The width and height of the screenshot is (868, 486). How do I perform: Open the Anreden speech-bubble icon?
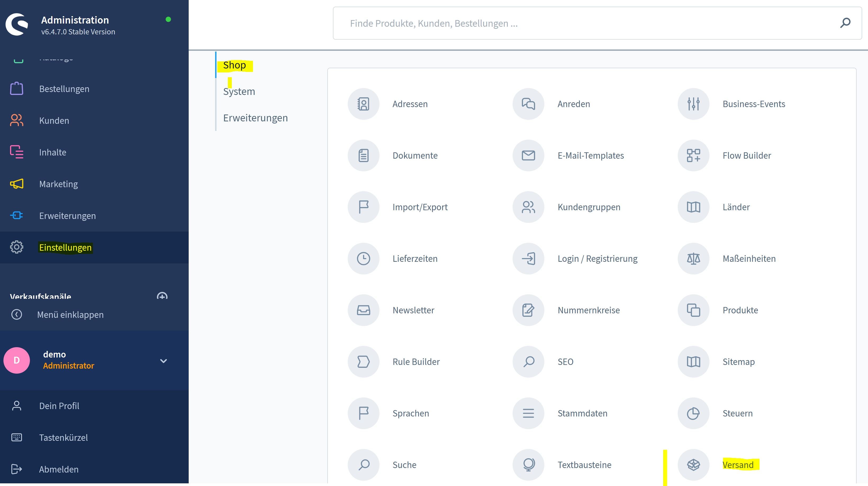tap(528, 104)
